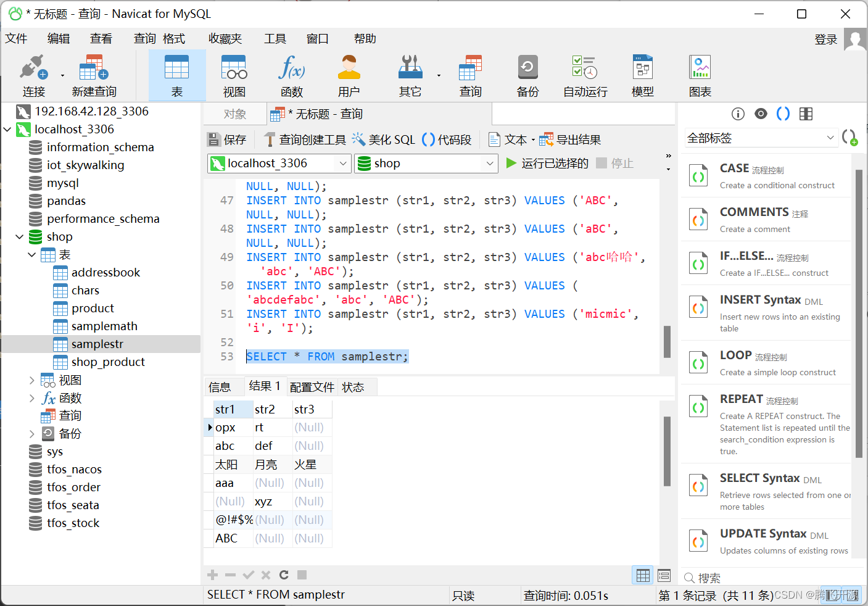868x606 pixels.
Task: Open the 用户 user toolbar icon
Action: [349, 75]
